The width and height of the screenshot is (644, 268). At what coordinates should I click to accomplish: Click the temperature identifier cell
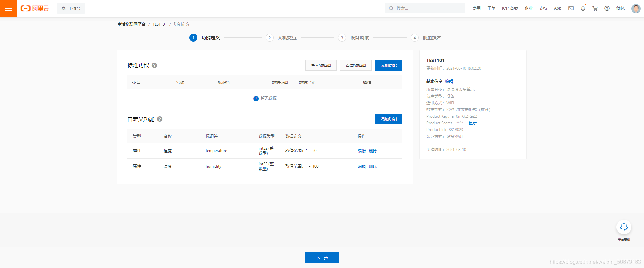(216, 151)
